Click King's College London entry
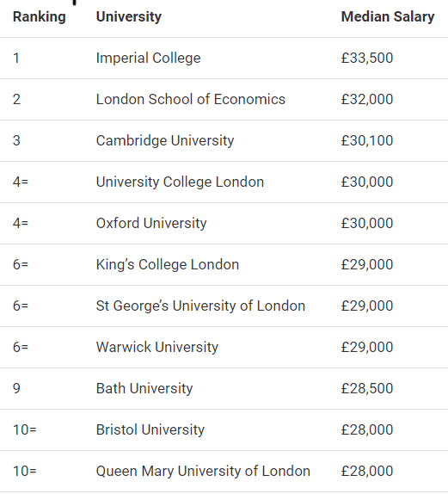448x494 pixels. tap(168, 264)
